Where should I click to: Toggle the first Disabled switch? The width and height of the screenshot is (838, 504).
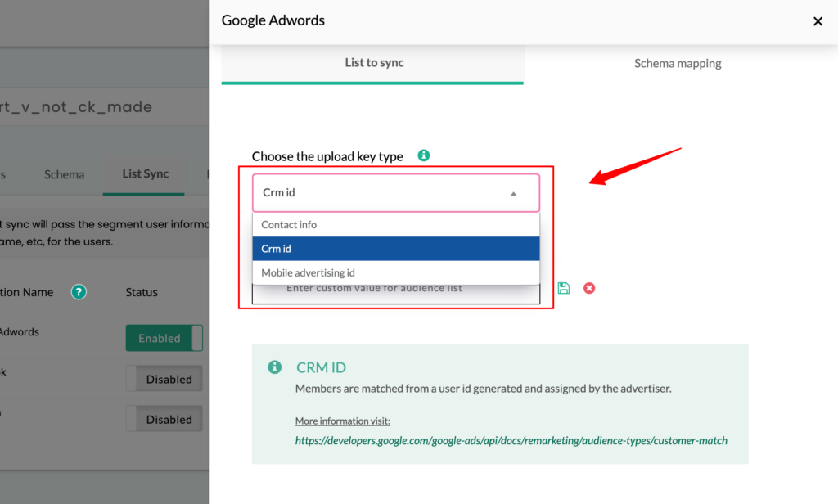click(164, 379)
